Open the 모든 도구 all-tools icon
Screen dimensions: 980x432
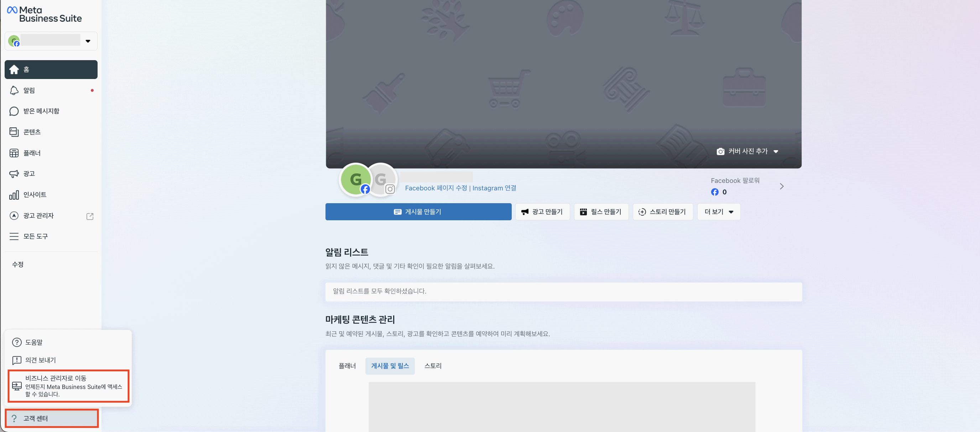(x=14, y=236)
